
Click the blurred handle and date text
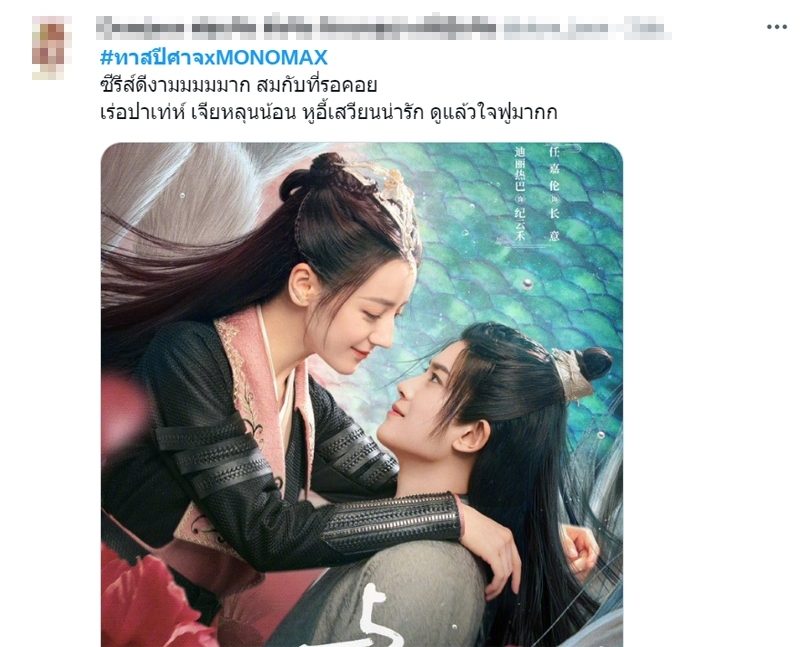tap(587, 28)
